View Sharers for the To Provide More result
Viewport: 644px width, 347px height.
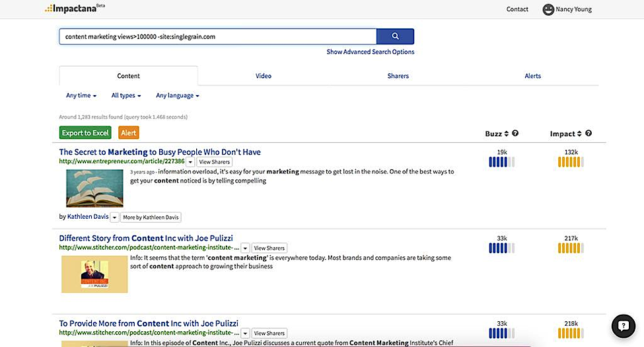[269, 333]
